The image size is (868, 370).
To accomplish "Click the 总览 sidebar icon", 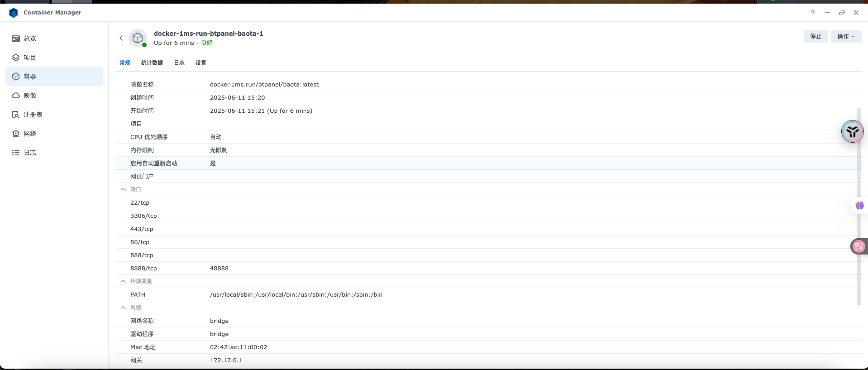I will click(x=16, y=38).
